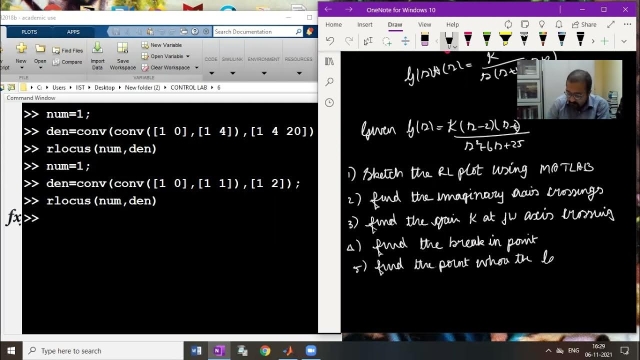Click the Sync icon in OneNote

[x=508, y=24]
